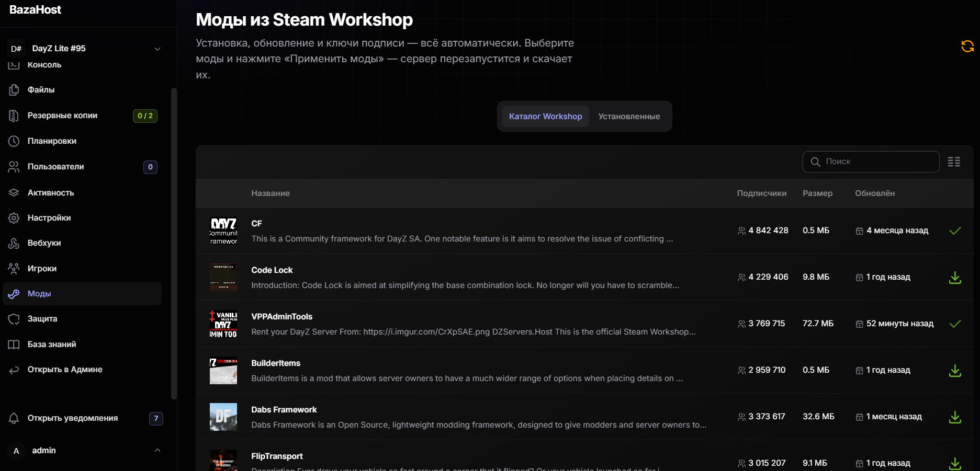980x471 pixels.
Task: Click the notifications bell icon
Action: click(14, 418)
